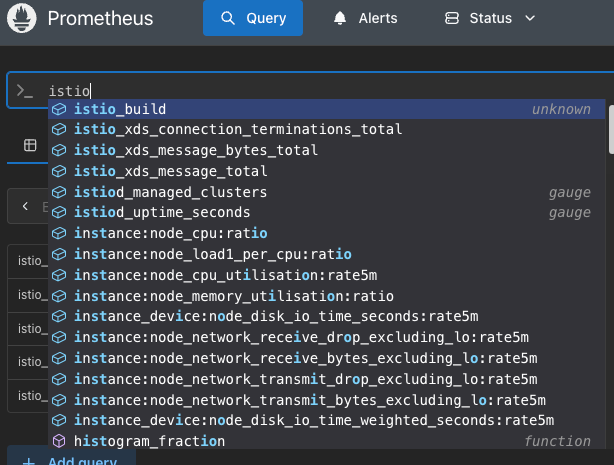Click cube icon beside istiod_uptime_seconds
The image size is (614, 465).
[59, 212]
